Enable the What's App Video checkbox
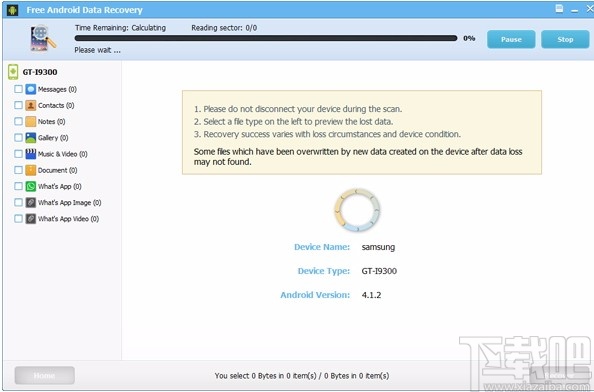The height and width of the screenshot is (392, 594). 18,219
